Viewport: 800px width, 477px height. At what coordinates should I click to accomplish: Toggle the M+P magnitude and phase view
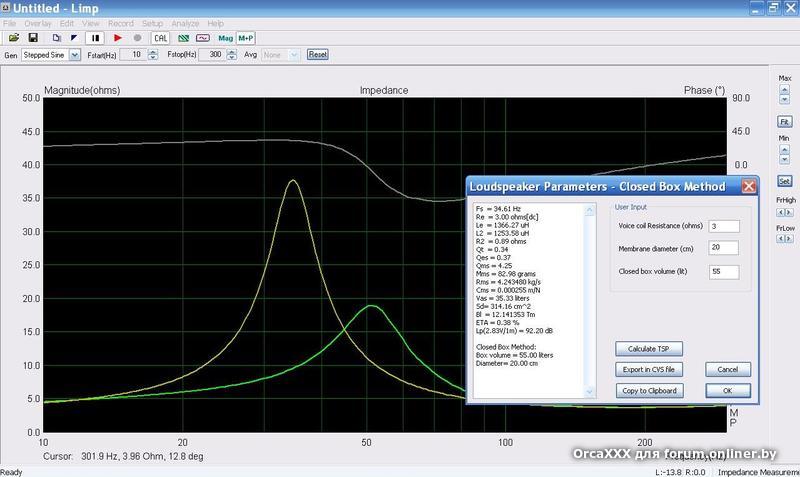(246, 38)
